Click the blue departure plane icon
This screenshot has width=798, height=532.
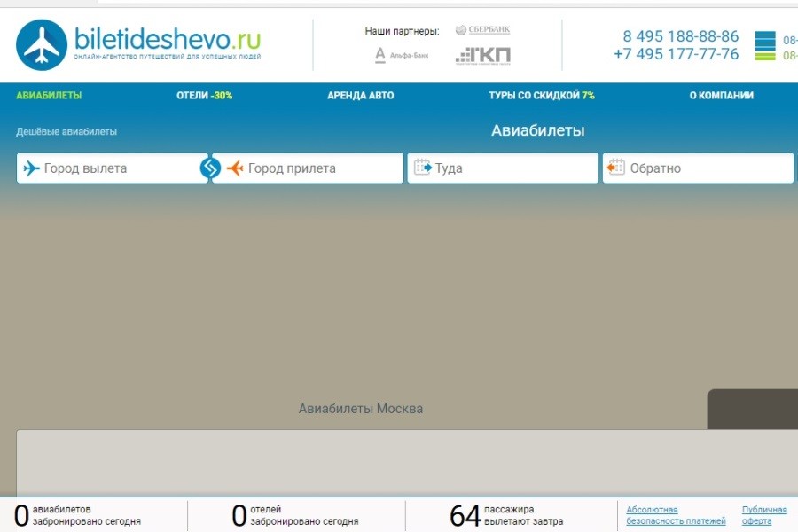tap(32, 168)
